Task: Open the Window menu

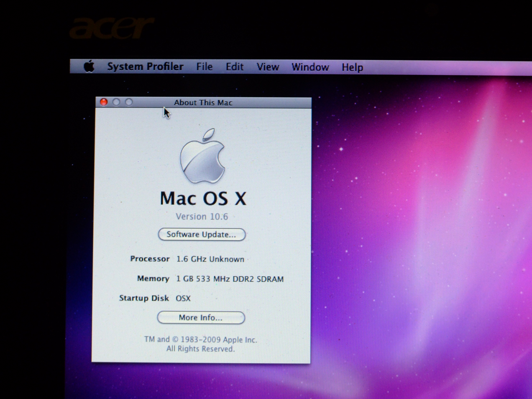Action: (x=310, y=67)
